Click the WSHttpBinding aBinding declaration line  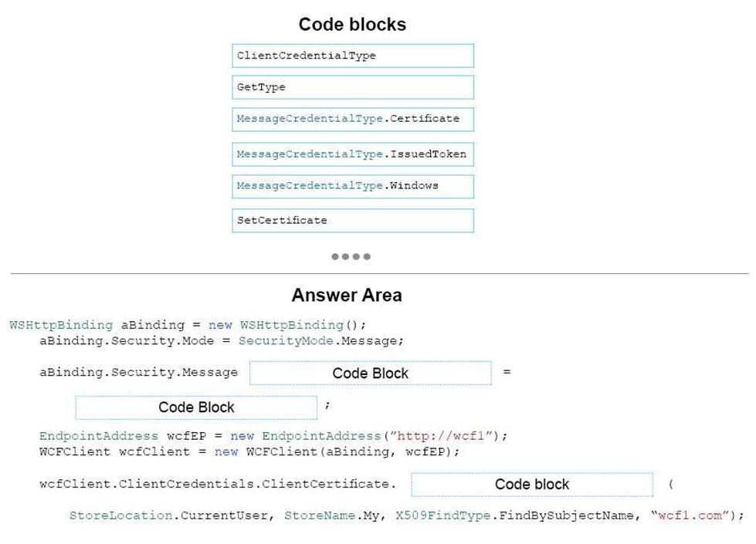188,325
